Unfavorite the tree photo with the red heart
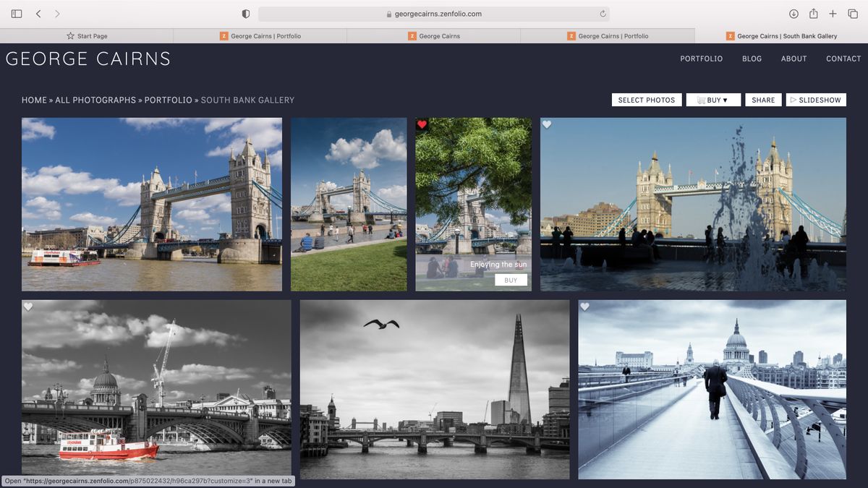This screenshot has width=868, height=488. click(422, 124)
